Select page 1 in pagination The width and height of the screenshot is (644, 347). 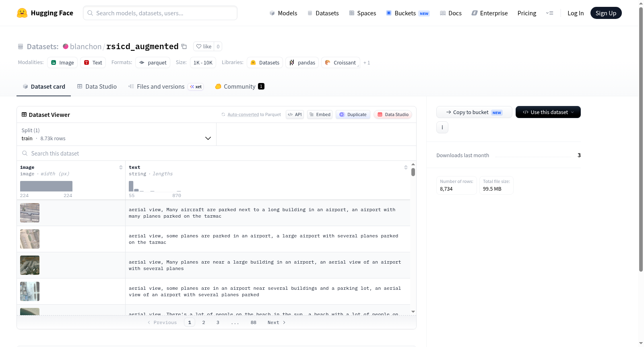coord(190,322)
